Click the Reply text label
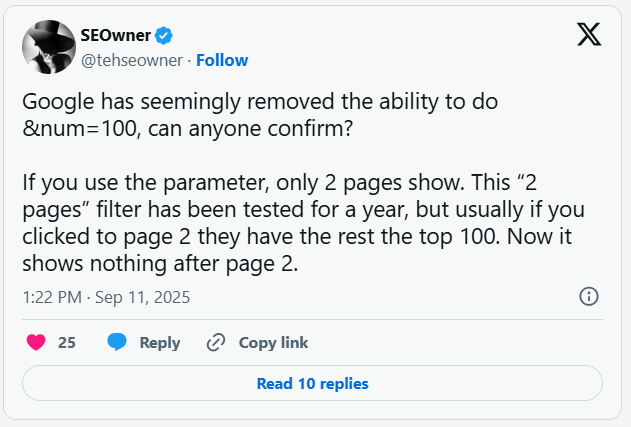 coord(160,342)
